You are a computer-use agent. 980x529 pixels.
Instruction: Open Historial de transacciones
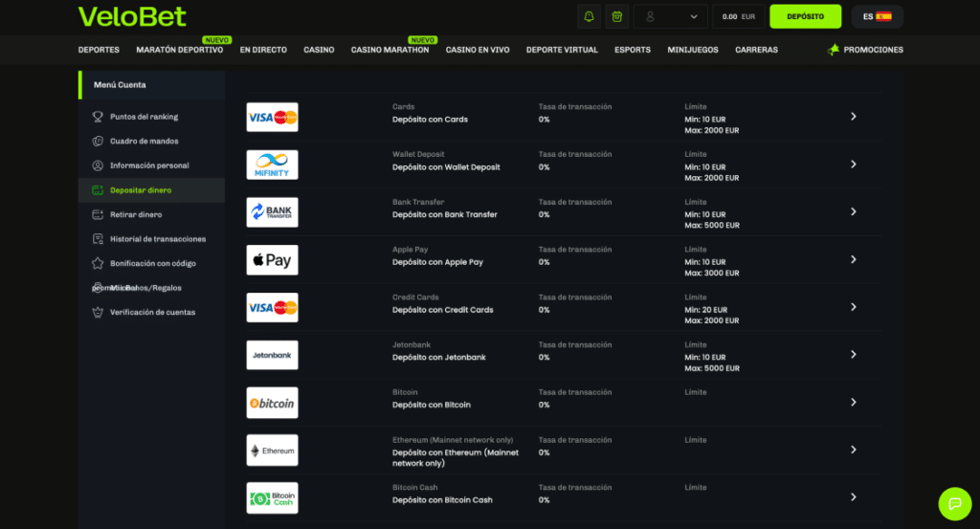click(x=158, y=239)
